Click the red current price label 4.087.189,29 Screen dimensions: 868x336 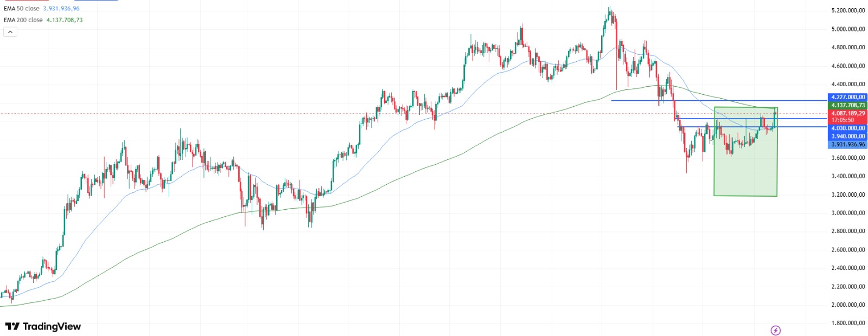pyautogui.click(x=848, y=113)
